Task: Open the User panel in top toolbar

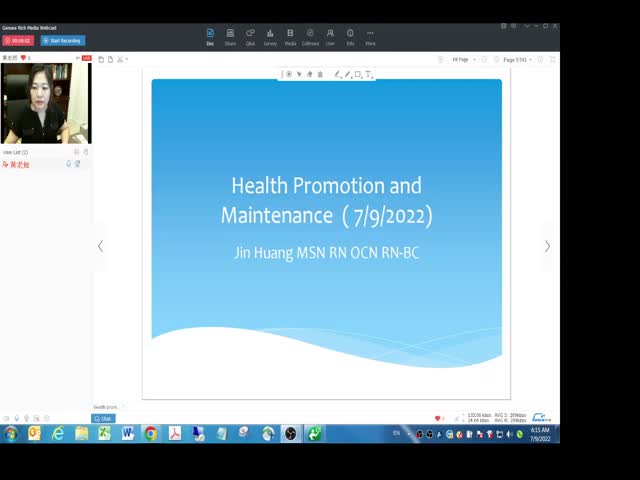Action: pyautogui.click(x=330, y=37)
